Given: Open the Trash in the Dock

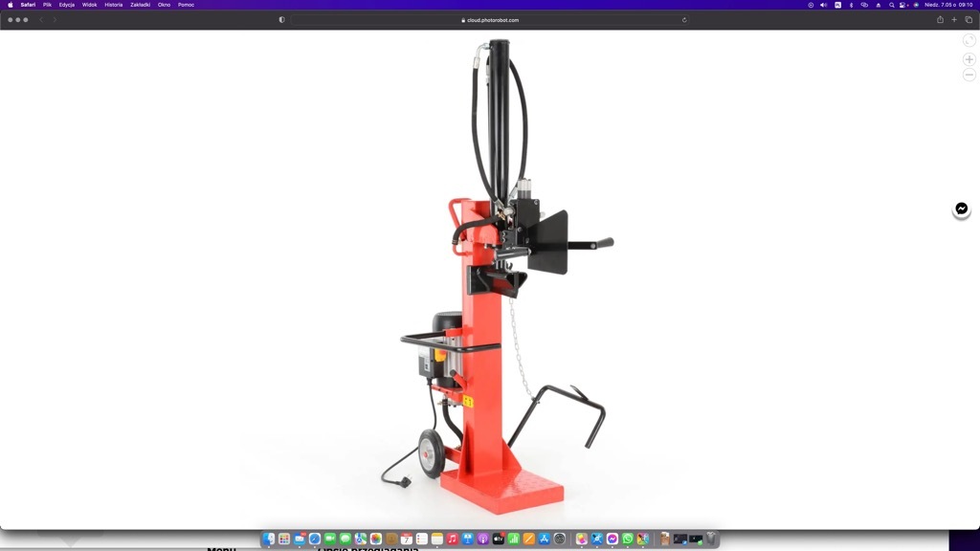Looking at the screenshot, I should (711, 540).
